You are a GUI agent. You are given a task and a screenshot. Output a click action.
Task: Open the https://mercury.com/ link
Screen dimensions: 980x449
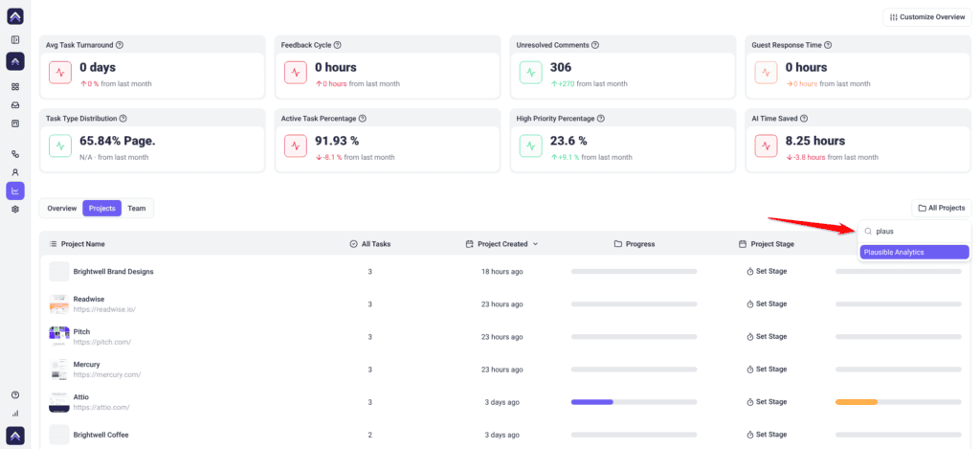(107, 374)
